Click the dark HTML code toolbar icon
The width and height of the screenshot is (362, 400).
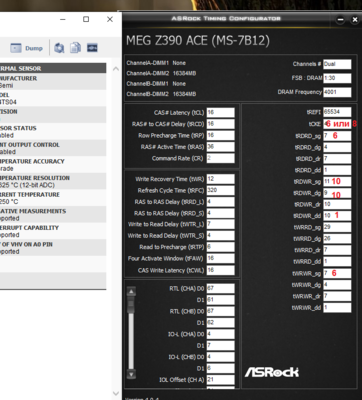point(92,48)
